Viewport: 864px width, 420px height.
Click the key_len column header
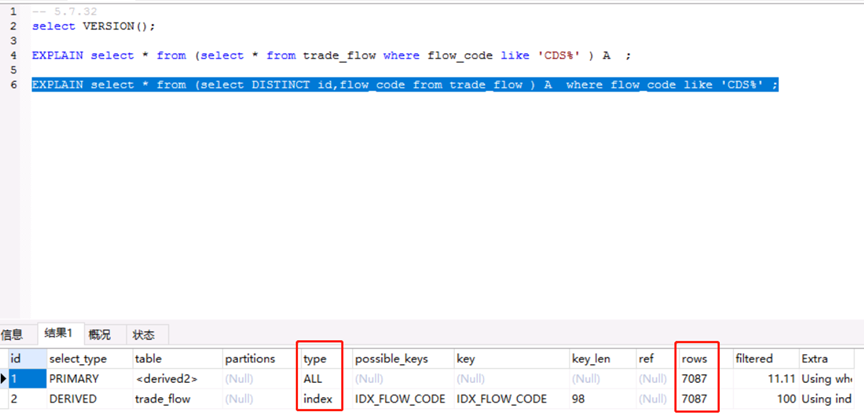[x=602, y=358]
